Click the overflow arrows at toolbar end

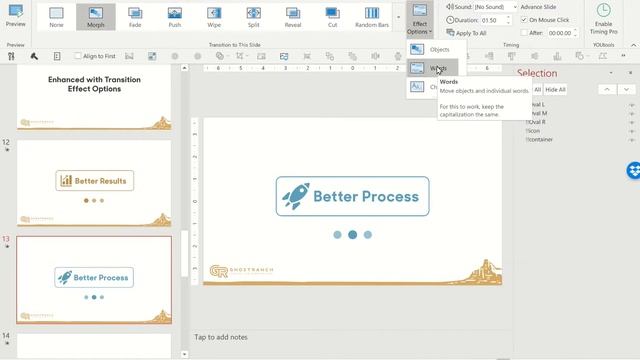tap(623, 56)
